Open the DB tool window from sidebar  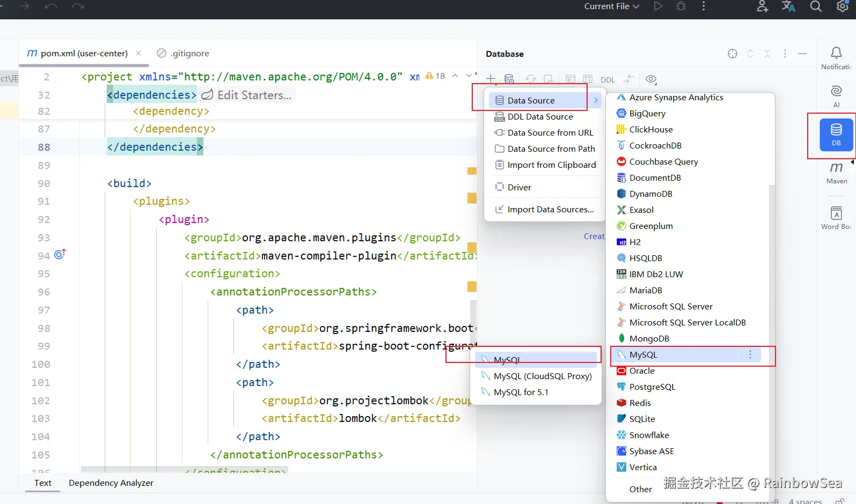tap(836, 135)
